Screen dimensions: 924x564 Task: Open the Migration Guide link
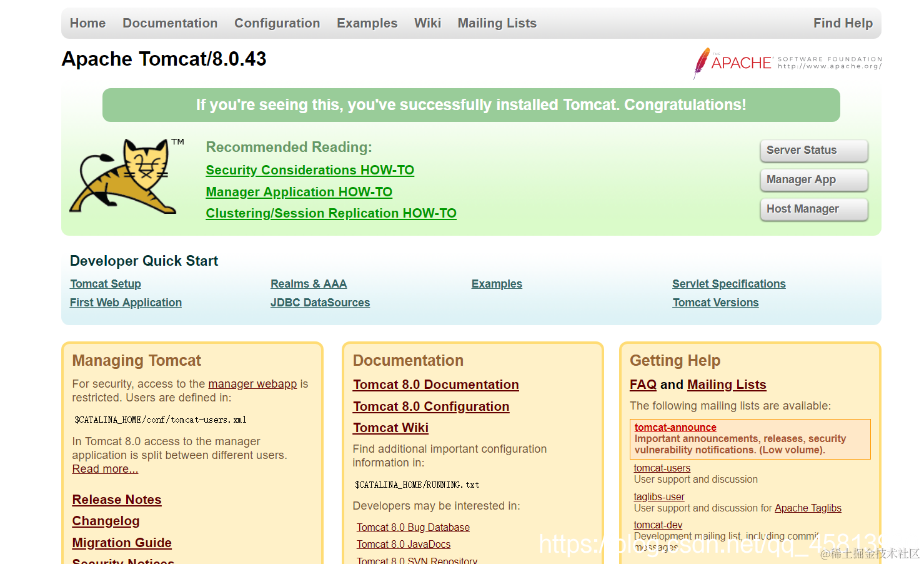(122, 543)
